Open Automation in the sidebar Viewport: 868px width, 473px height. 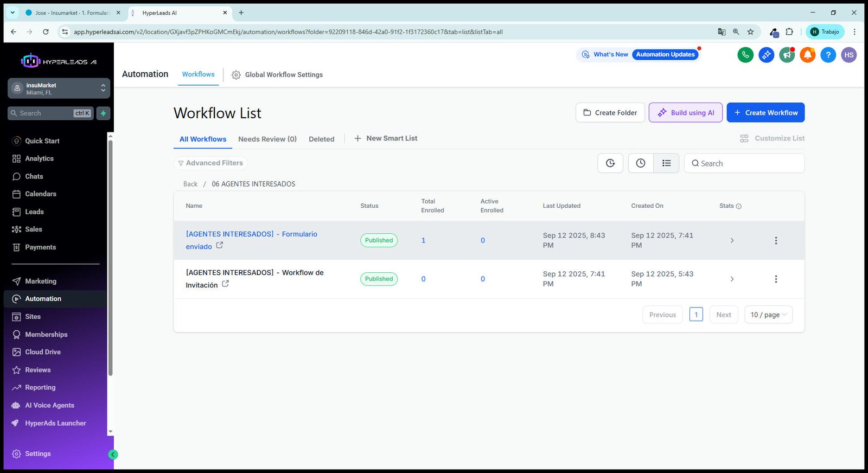55,299
